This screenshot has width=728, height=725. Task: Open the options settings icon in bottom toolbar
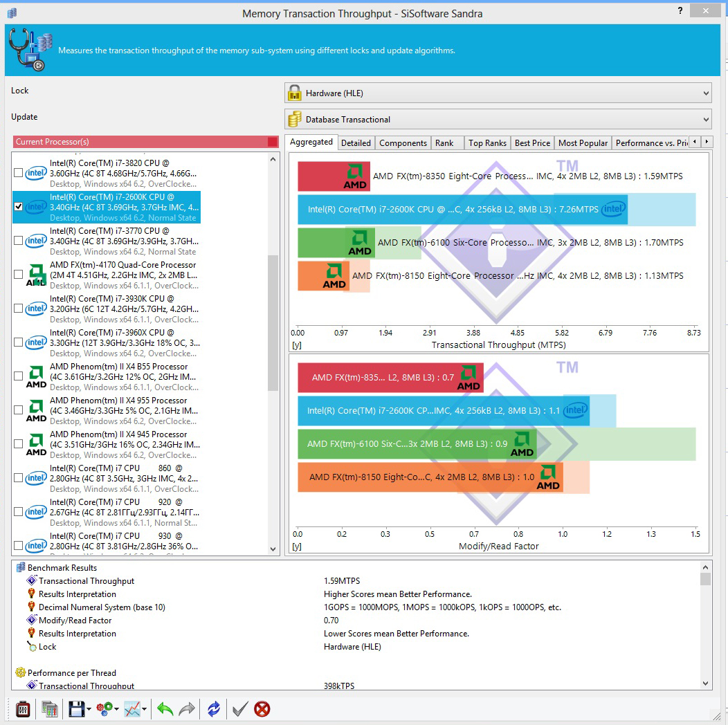(24, 709)
